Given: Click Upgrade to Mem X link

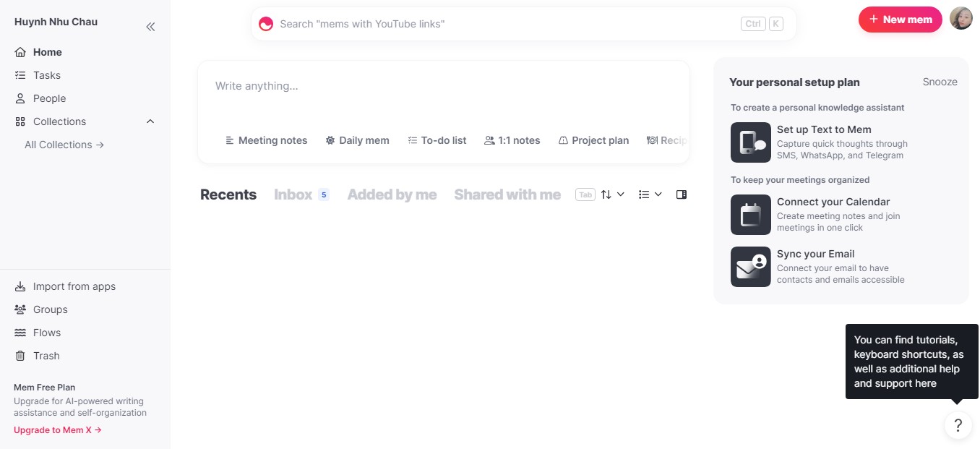Looking at the screenshot, I should coord(58,430).
